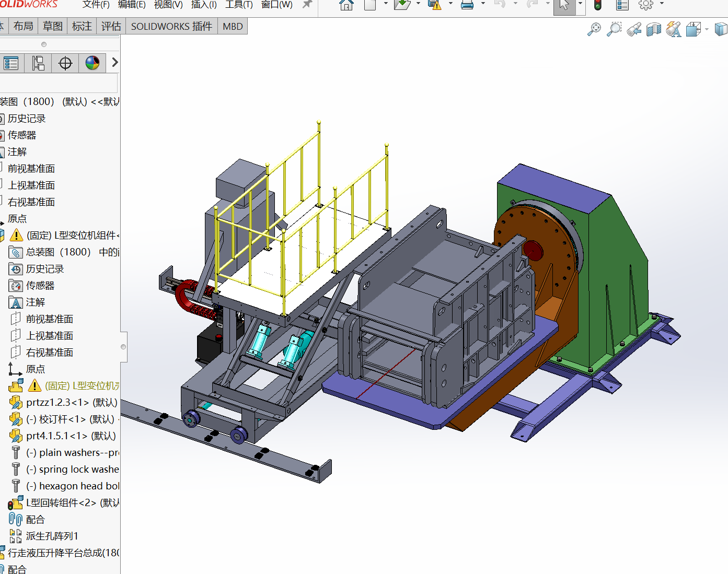
Task: Click the Section View icon
Action: (654, 30)
